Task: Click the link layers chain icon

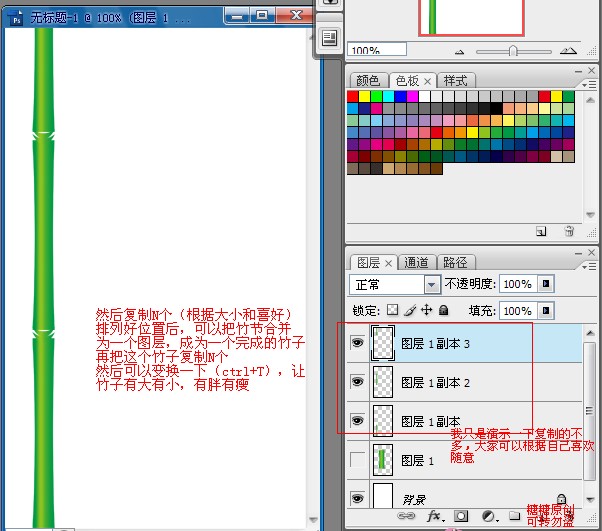Action: [406, 516]
